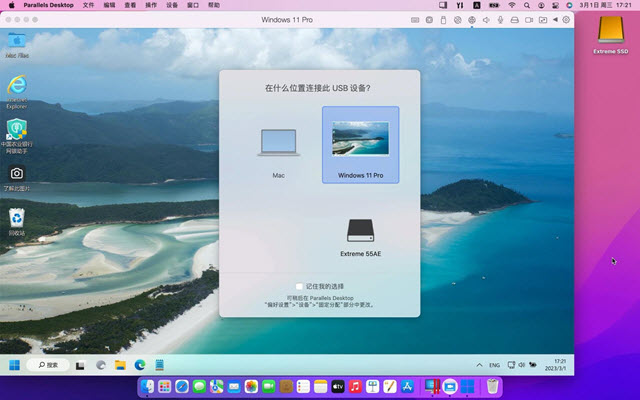The width and height of the screenshot is (640, 400).
Task: Open the 了解此图片 camera icon
Action: click(17, 178)
